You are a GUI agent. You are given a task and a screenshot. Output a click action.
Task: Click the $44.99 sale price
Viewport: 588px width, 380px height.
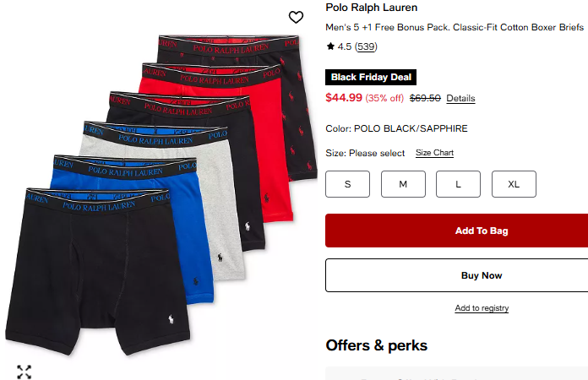pyautogui.click(x=344, y=98)
